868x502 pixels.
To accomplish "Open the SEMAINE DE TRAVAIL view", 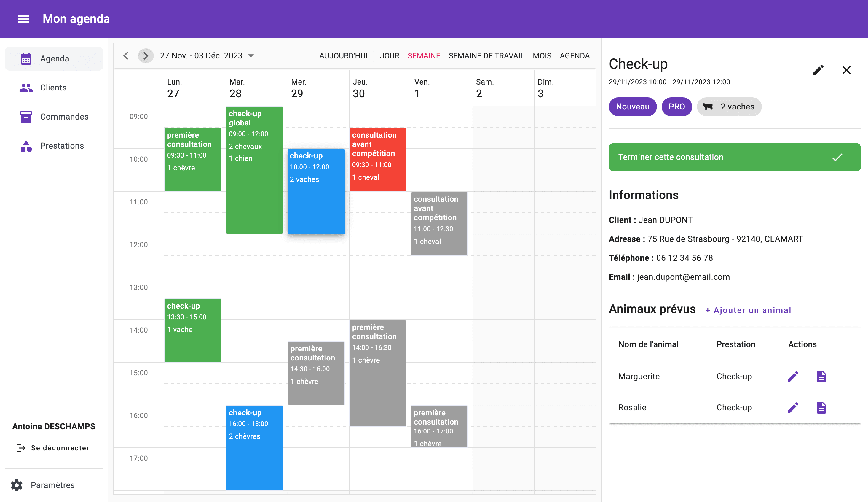I will (486, 55).
